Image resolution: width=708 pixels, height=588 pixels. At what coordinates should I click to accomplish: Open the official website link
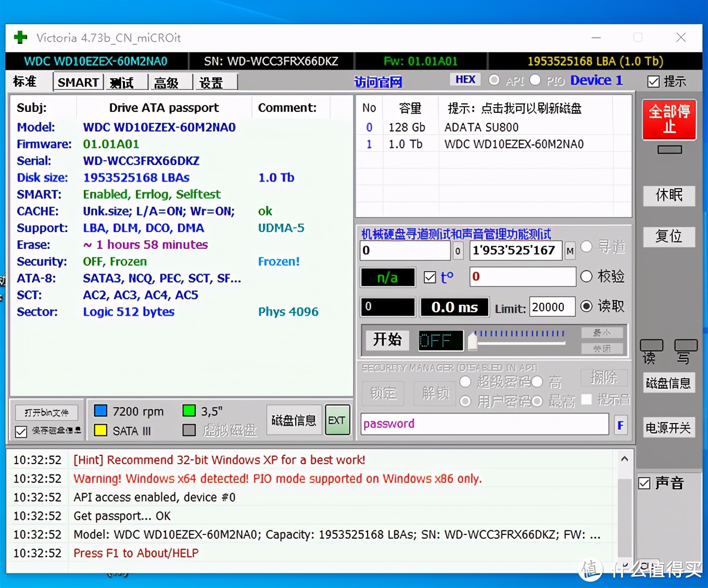(x=378, y=82)
